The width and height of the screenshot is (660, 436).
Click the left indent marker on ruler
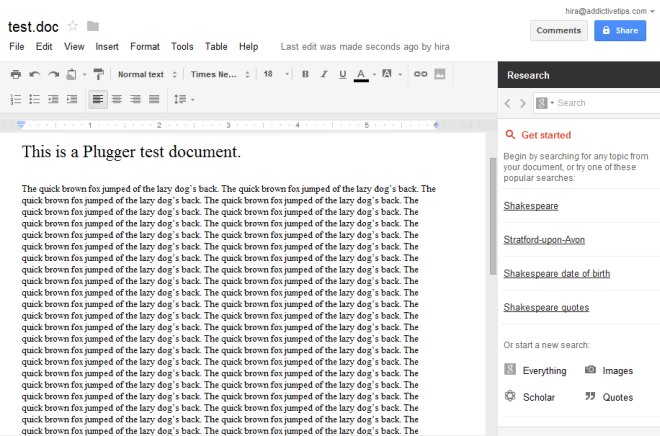[x=21, y=125]
